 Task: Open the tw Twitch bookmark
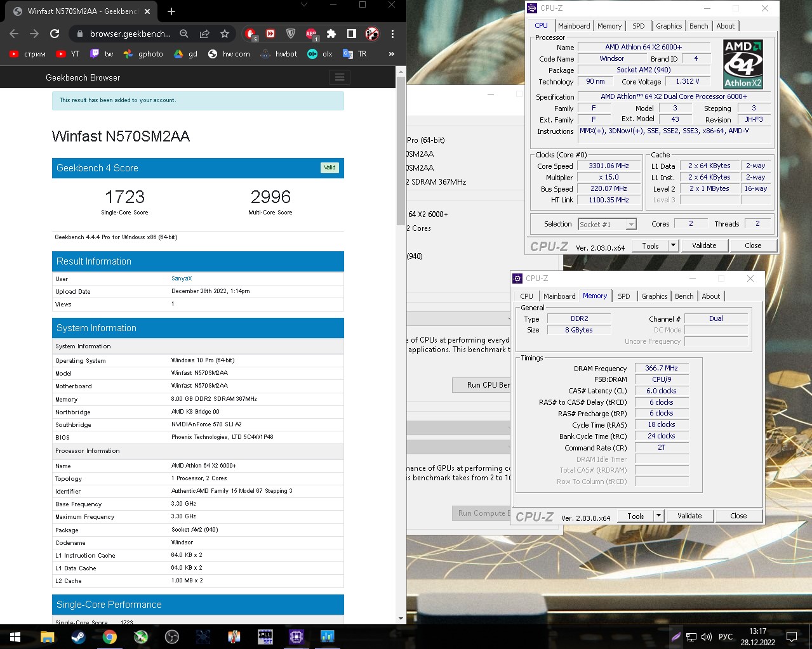pos(102,54)
